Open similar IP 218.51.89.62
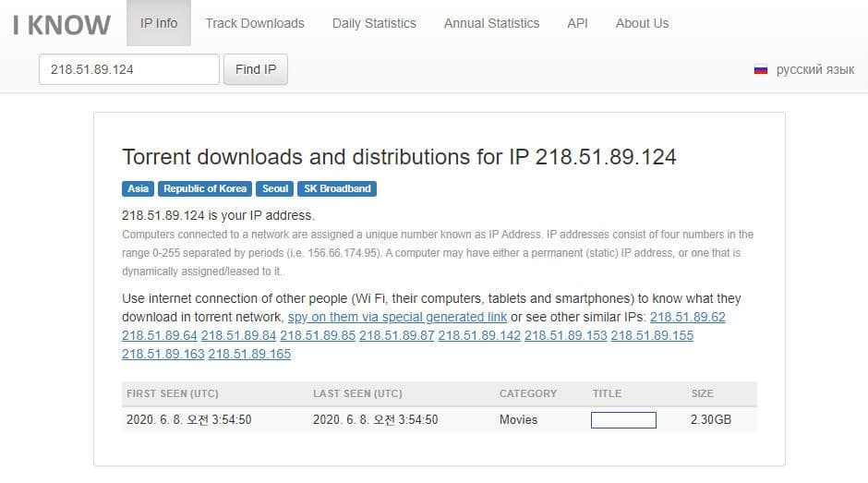Screen dimensions: 868x483 pyautogui.click(x=688, y=317)
